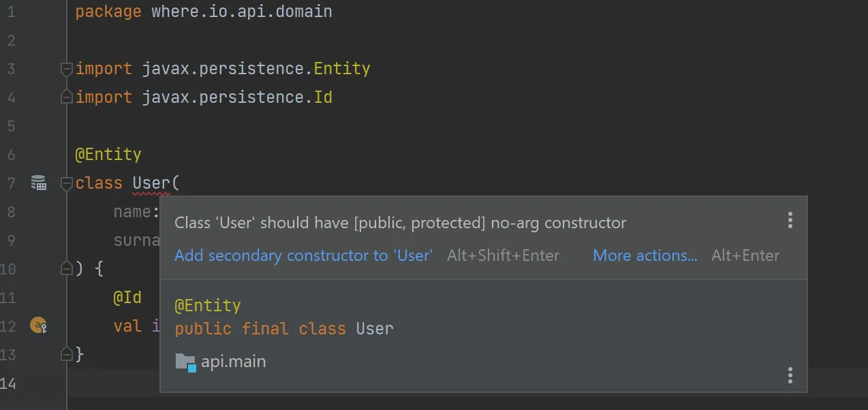The image size is (868, 410).
Task: Click the Id import reference on line 4
Action: [323, 97]
